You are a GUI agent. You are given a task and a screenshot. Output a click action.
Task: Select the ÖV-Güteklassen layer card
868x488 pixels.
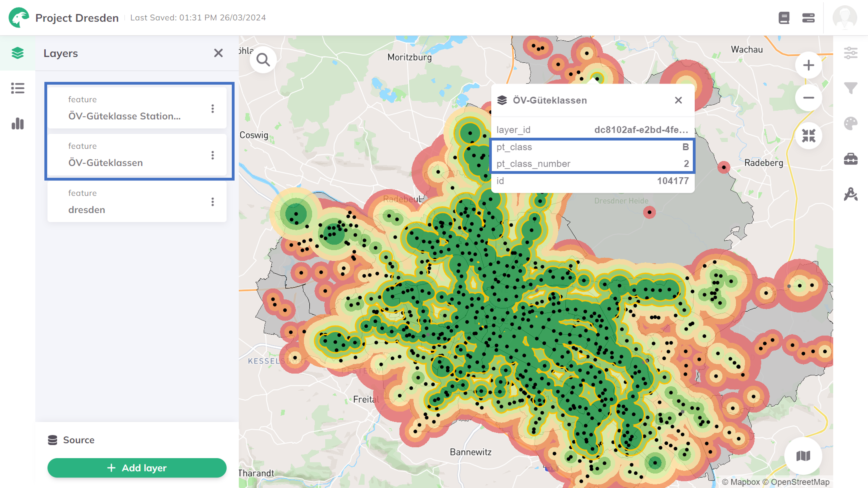(137, 155)
